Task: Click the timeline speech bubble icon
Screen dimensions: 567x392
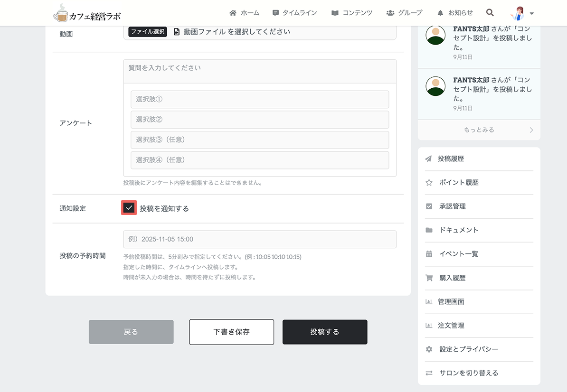Action: pos(275,13)
